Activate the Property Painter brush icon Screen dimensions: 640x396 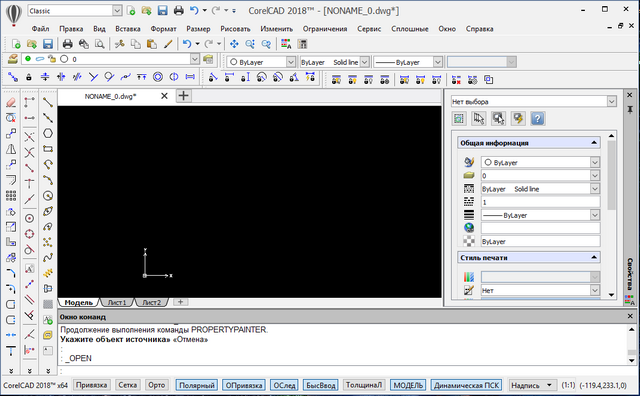(168, 44)
